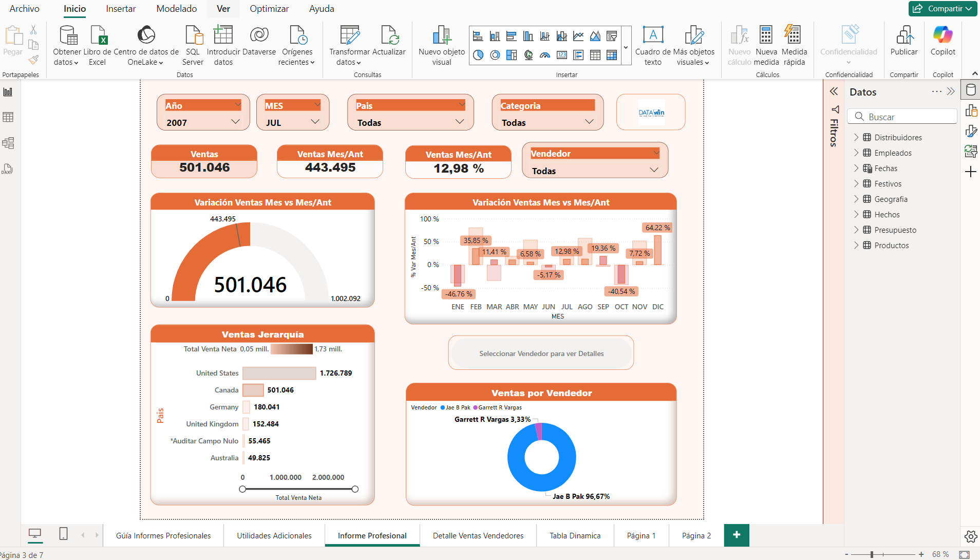Insert a donut chart visual from gallery
This screenshot has height=560, width=980.
tap(495, 55)
